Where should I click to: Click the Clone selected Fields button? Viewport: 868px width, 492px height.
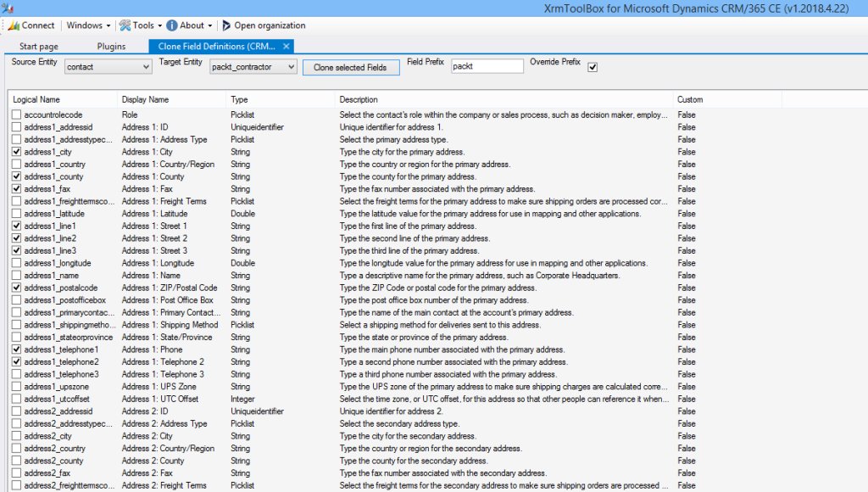351,67
